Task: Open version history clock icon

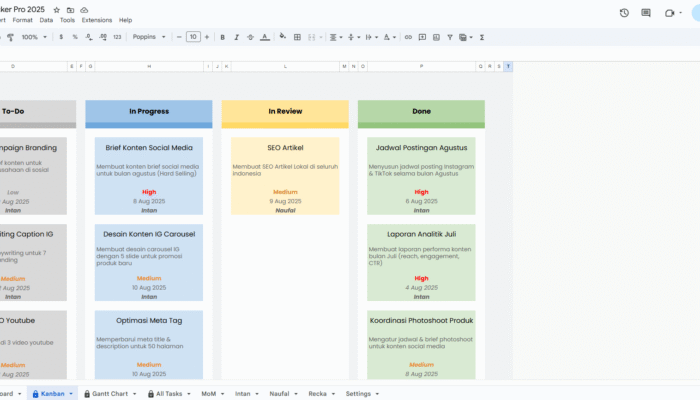Action: (x=624, y=13)
